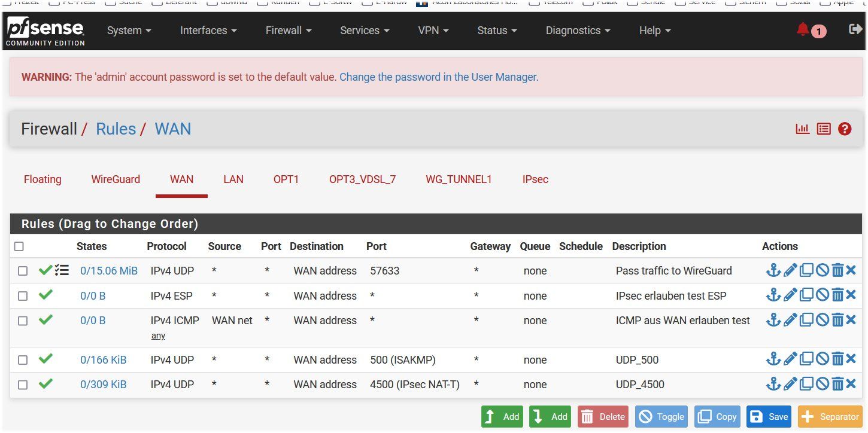Delete the IPsec erlauben test ESP rule
Viewport: 868px width, 433px height.
(x=837, y=295)
